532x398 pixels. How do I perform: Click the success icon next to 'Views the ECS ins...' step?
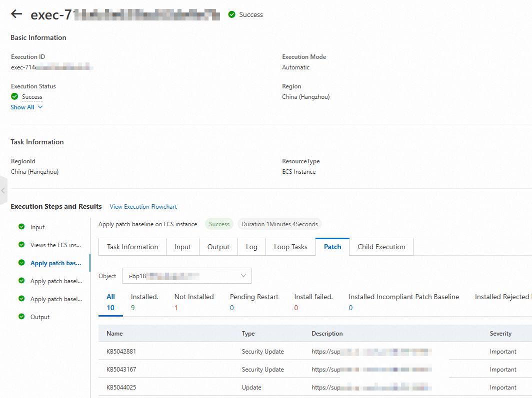pyautogui.click(x=21, y=245)
